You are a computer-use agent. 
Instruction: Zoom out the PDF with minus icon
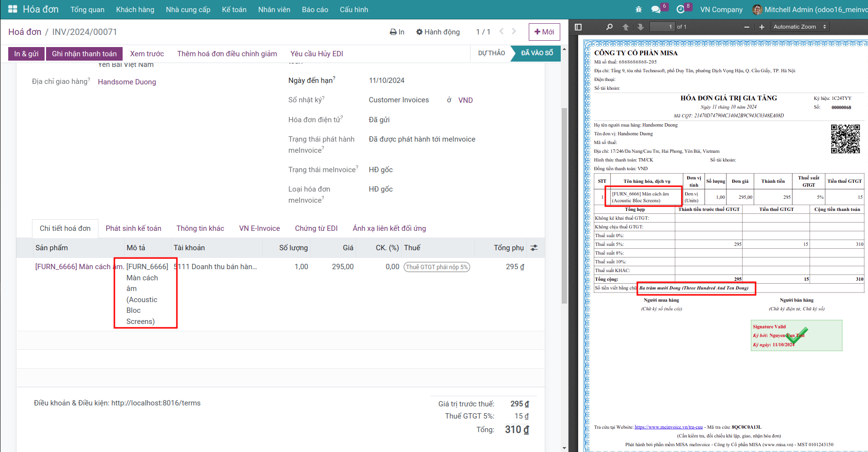pos(746,27)
